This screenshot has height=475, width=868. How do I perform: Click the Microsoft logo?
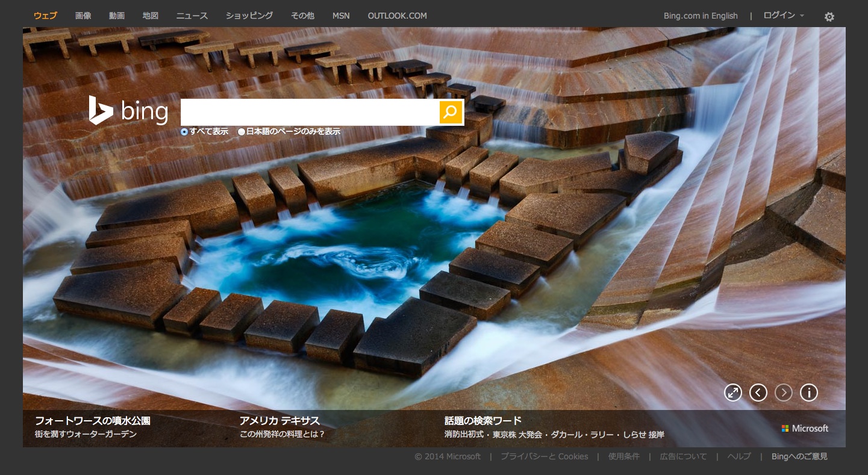pos(805,429)
